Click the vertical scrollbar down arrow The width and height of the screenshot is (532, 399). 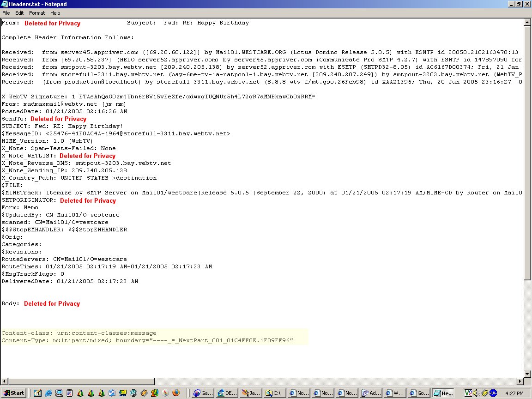528,374
